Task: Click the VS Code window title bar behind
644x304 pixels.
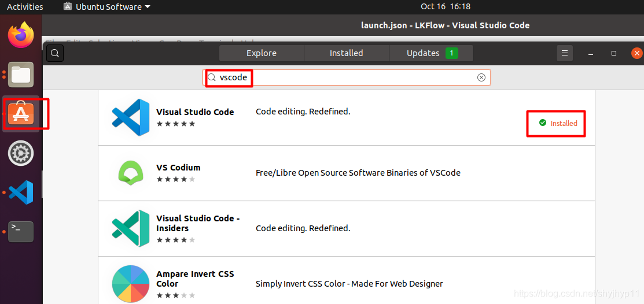Action: tap(445, 25)
